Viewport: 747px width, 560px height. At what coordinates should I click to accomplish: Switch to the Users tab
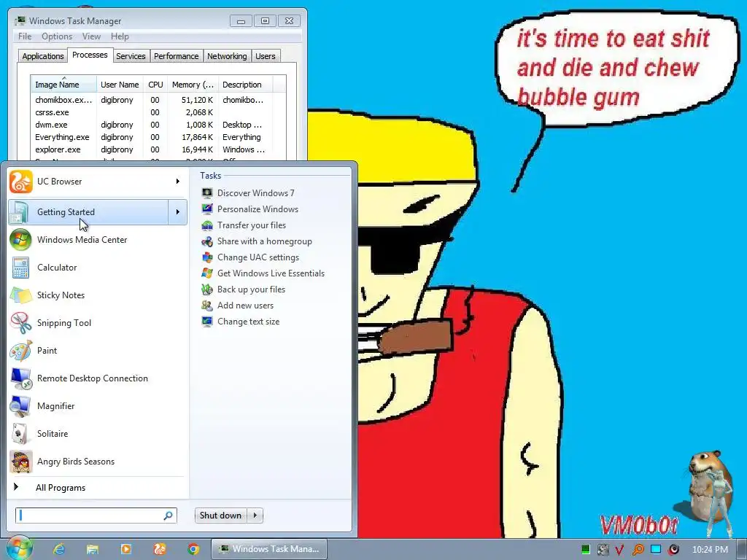pyautogui.click(x=266, y=56)
